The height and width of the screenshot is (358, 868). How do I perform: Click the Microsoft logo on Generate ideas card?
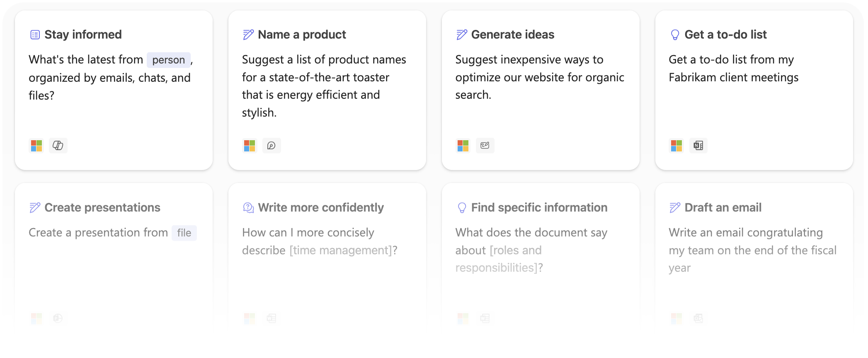[463, 146]
